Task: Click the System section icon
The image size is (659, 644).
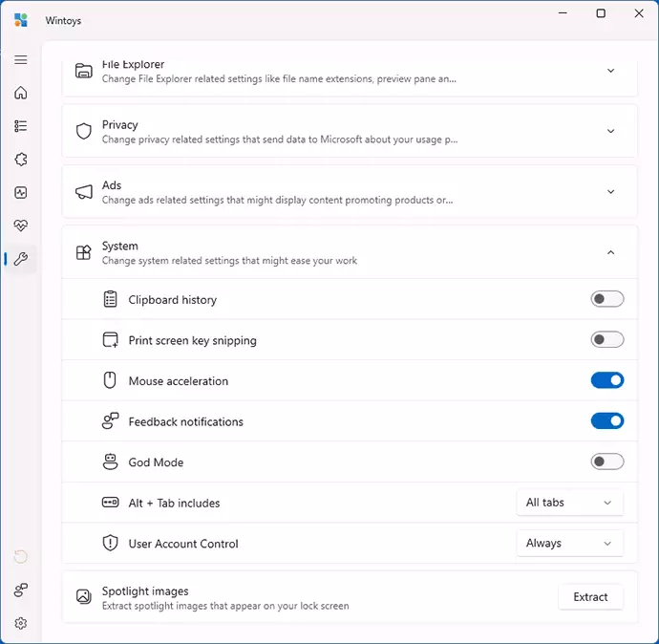Action: [84, 252]
